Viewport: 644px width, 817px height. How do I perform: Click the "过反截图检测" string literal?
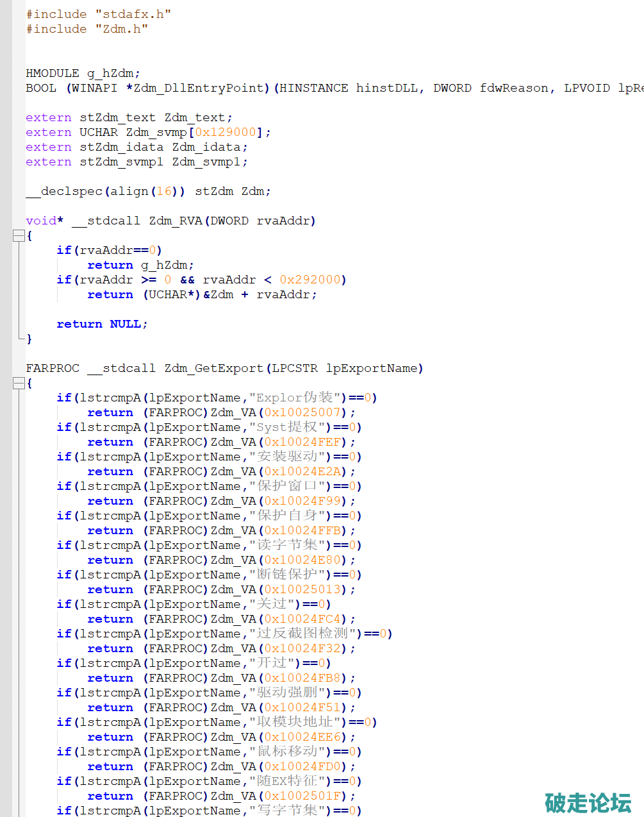[x=306, y=634]
